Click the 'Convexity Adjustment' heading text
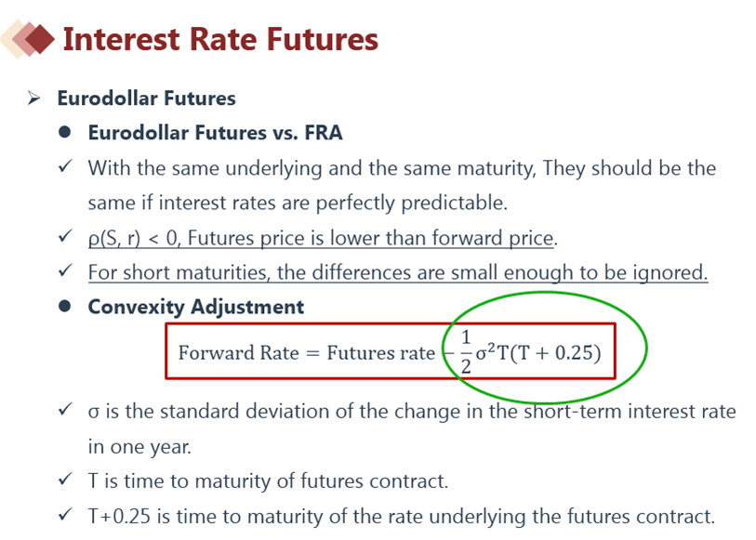 point(196,308)
